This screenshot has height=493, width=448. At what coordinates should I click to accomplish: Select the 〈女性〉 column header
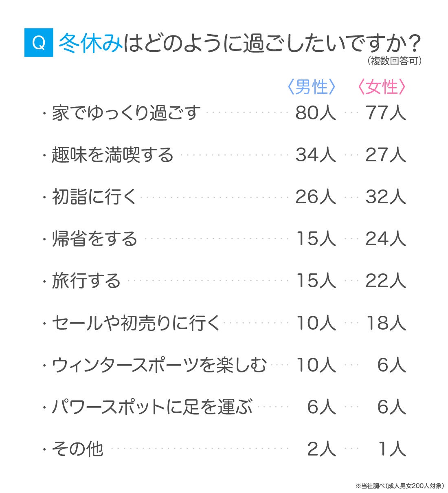[382, 87]
